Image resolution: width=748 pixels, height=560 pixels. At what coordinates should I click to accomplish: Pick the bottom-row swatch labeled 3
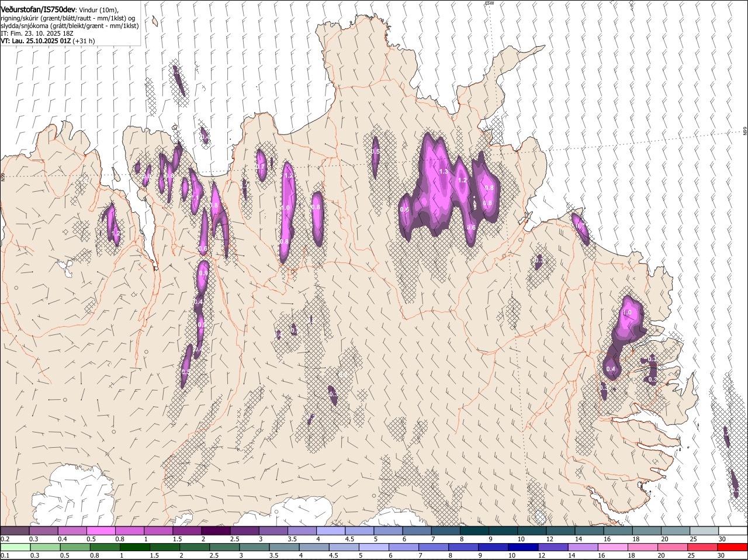[255, 547]
